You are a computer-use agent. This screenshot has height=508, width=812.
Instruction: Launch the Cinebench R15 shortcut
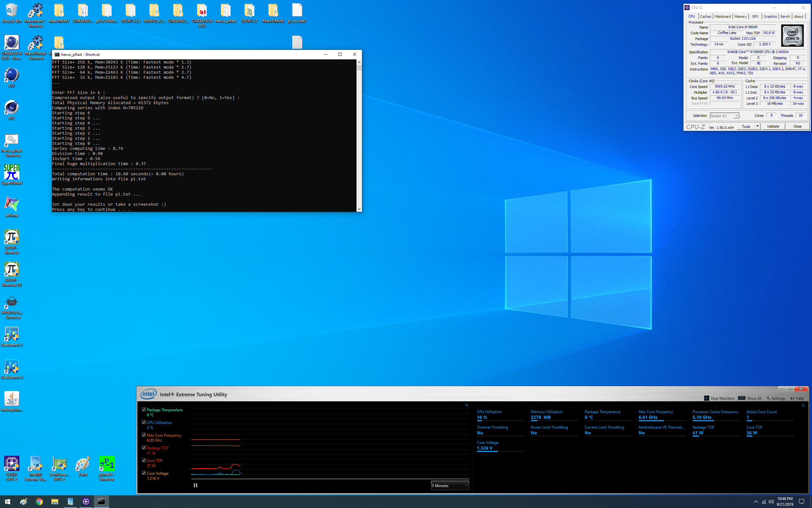11,110
